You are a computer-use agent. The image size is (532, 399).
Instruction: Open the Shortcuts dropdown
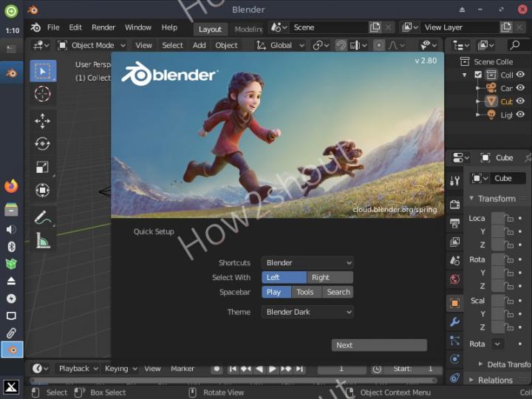click(x=307, y=263)
